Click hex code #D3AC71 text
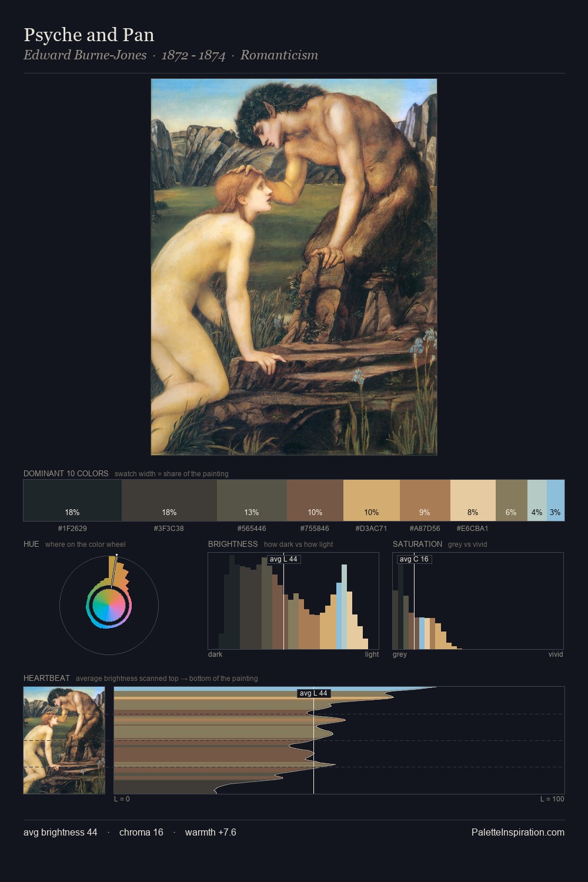Image resolution: width=588 pixels, height=882 pixels. 372,528
